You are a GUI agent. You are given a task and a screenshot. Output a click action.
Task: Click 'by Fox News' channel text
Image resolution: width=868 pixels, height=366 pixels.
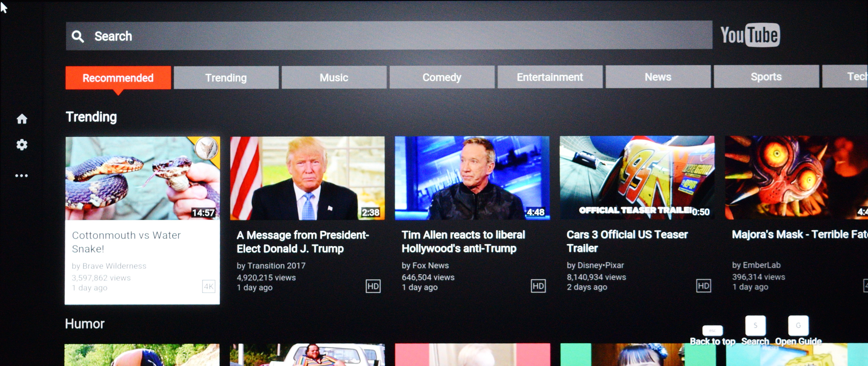tap(425, 265)
